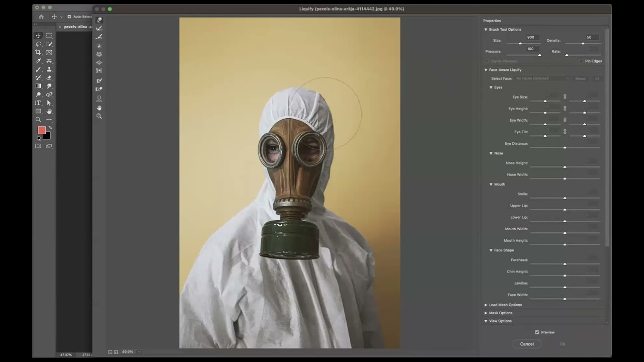The width and height of the screenshot is (644, 362).
Task: Toggle the Preview checkbox
Action: 537,332
